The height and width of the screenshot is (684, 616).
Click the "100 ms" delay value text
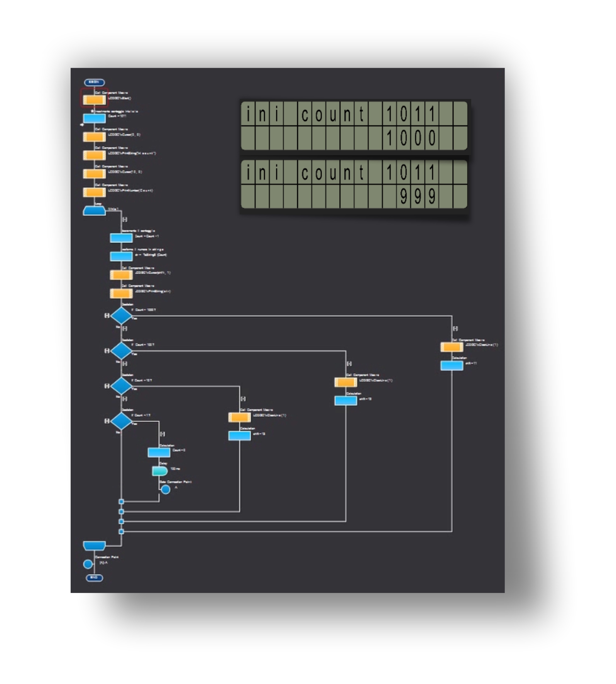(175, 469)
